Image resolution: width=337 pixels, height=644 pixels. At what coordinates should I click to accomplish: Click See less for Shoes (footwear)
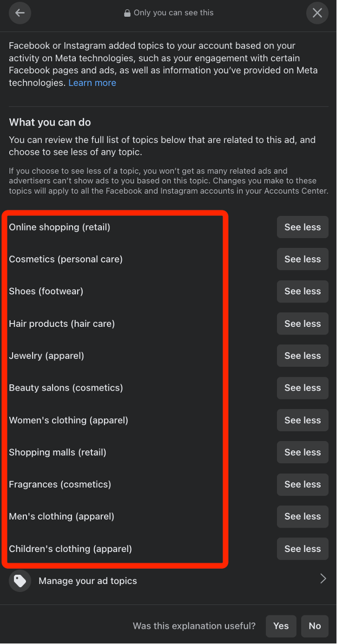pos(302,291)
